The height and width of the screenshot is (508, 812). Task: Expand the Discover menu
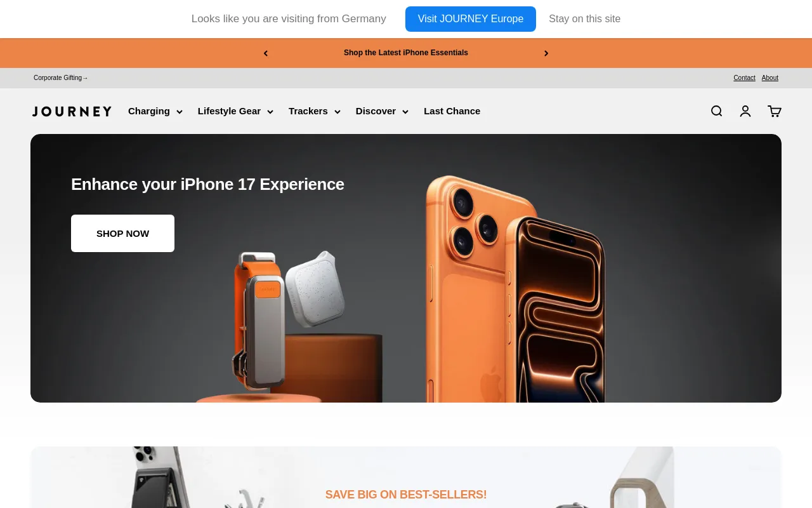pos(382,111)
